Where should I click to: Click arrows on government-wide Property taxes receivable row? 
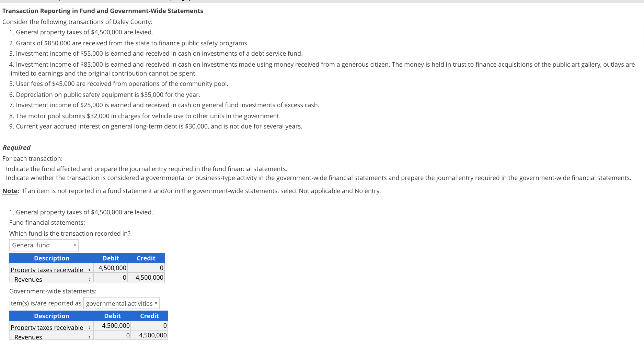click(x=90, y=327)
